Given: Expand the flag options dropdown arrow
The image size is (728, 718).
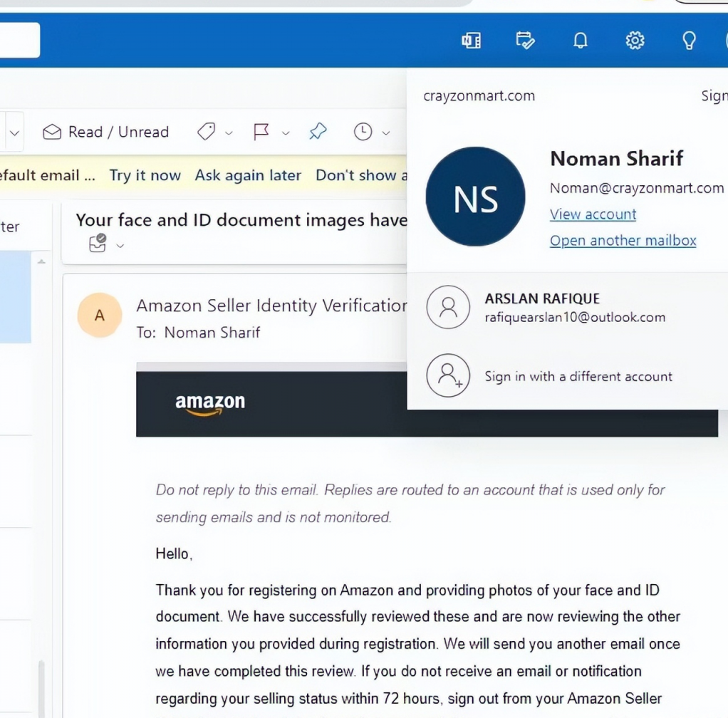Looking at the screenshot, I should pos(286,133).
